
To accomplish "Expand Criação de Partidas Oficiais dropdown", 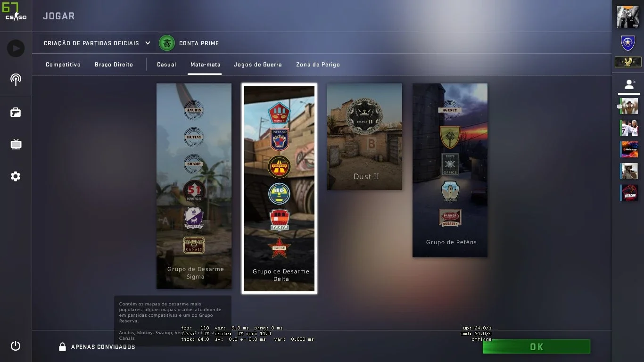I will tap(97, 43).
